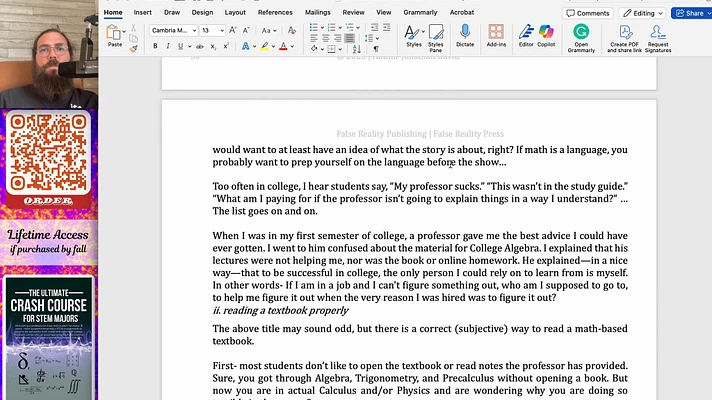The width and height of the screenshot is (712, 400).
Task: Open the Editing mode dropdown
Action: pyautogui.click(x=643, y=13)
